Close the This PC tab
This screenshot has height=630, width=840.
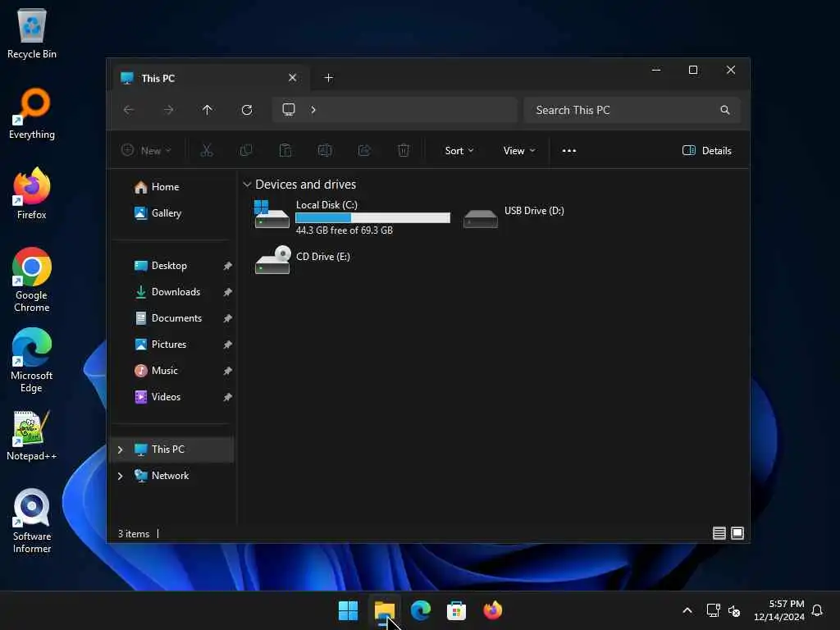[x=293, y=78]
